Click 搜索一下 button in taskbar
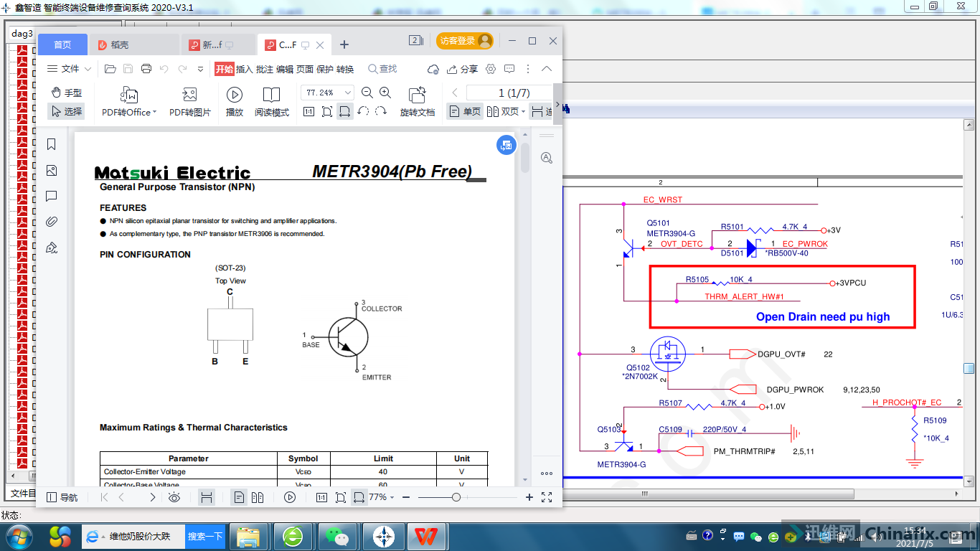This screenshot has height=551, width=980. pyautogui.click(x=204, y=536)
